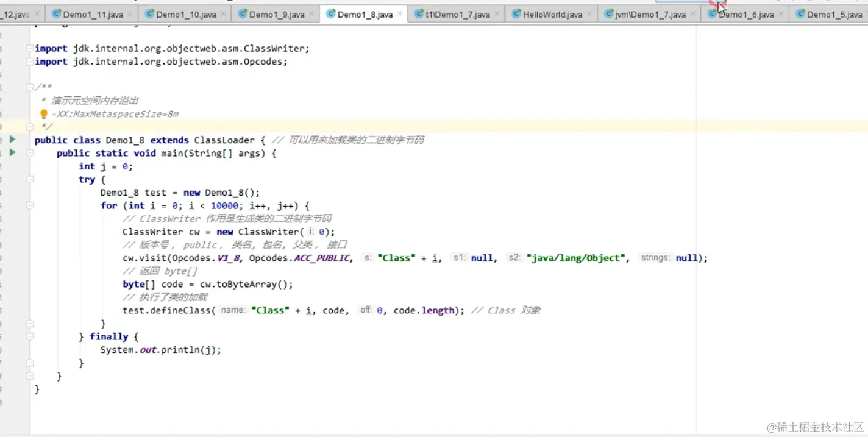Toggle fold marker at main closing brace

30,376
